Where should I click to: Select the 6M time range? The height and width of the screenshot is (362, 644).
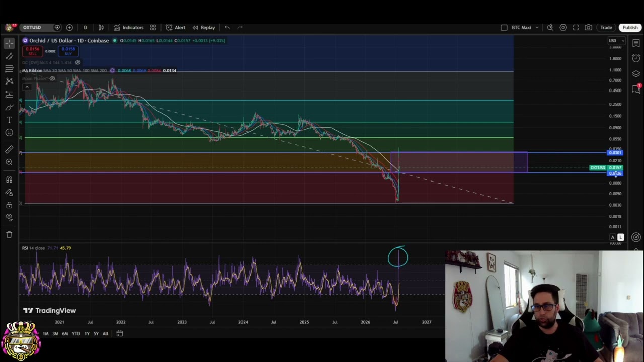point(65,333)
